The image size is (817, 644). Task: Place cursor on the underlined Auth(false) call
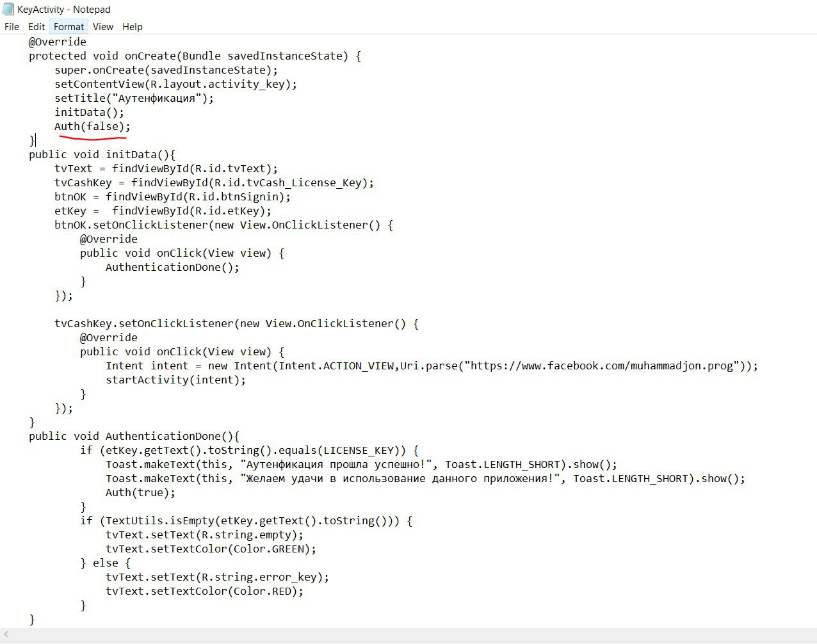[92, 127]
